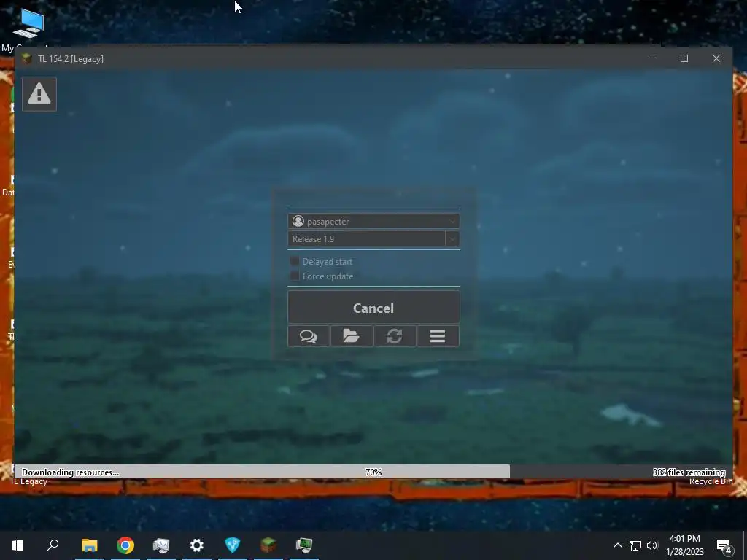Click the pasapeeter account avatar icon
Image resolution: width=747 pixels, height=560 pixels.
(x=298, y=221)
